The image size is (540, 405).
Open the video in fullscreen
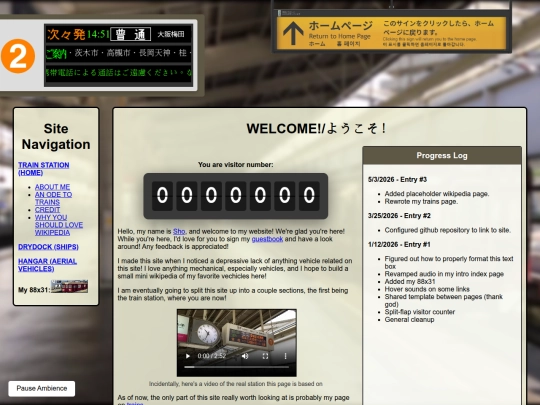coord(265,356)
